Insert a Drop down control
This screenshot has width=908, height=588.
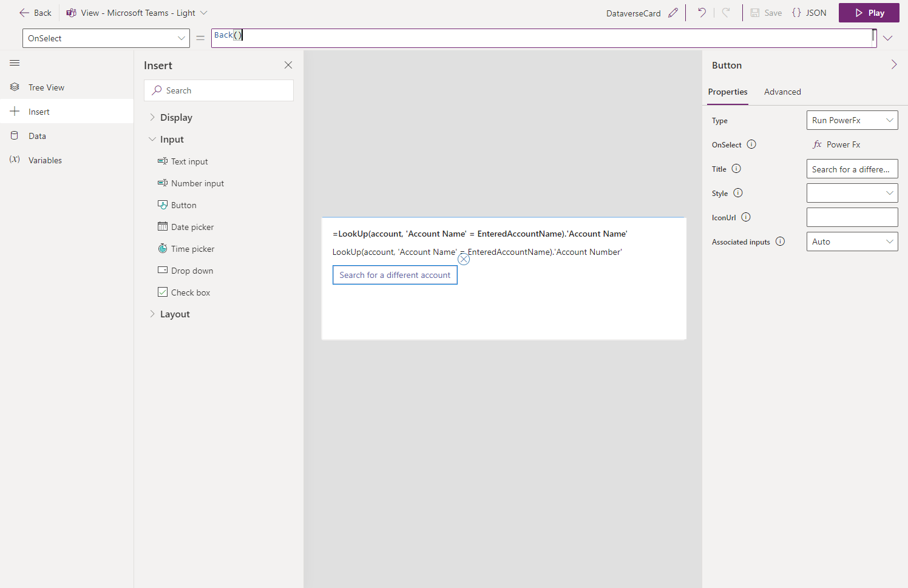pos(186,271)
